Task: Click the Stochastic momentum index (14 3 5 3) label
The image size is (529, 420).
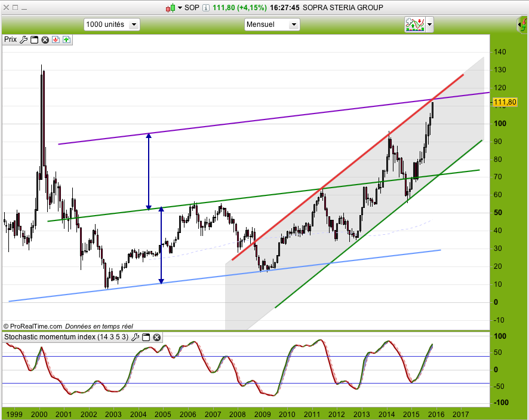Action: point(66,337)
